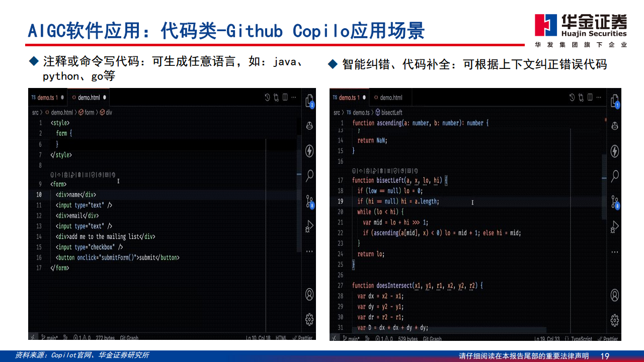The image size is (644, 362).
Task: Select demo.ts tab in bisectLeft window
Action: coord(350,98)
